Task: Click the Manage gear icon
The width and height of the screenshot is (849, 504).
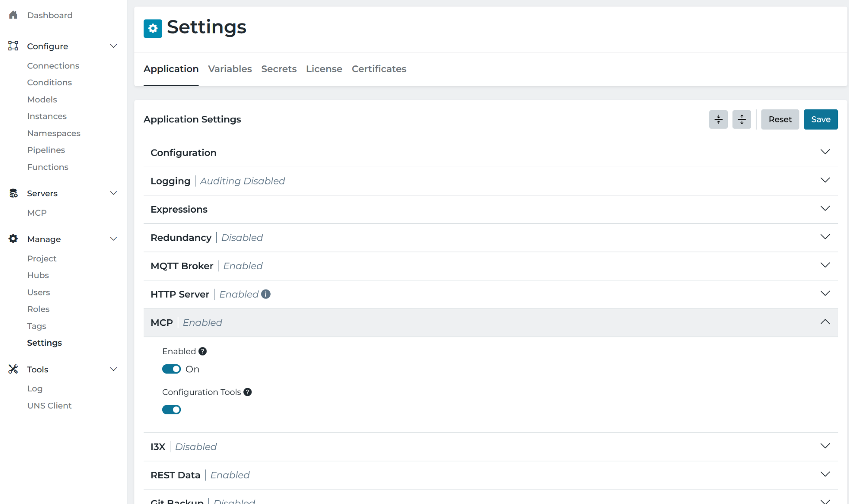Action: [13, 239]
